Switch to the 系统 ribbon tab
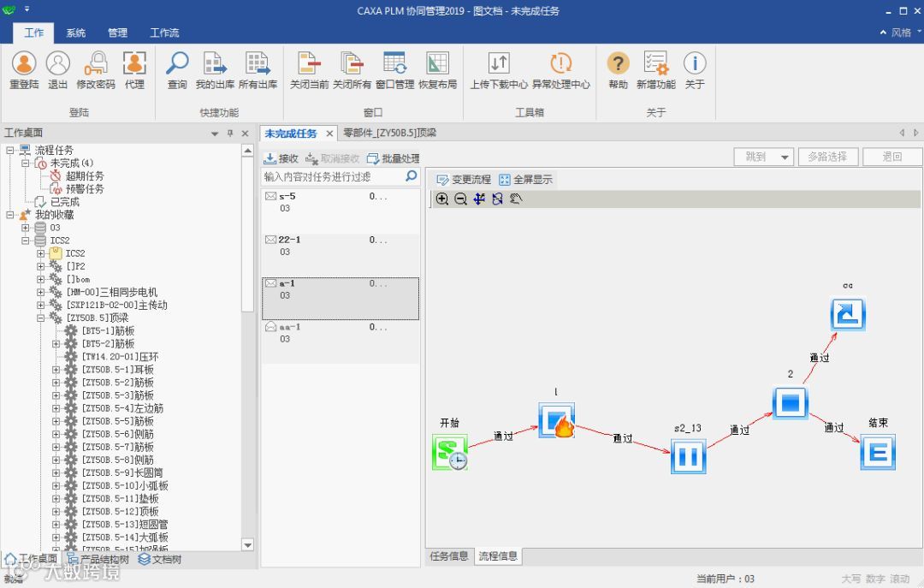This screenshot has width=924, height=588. coord(75,33)
